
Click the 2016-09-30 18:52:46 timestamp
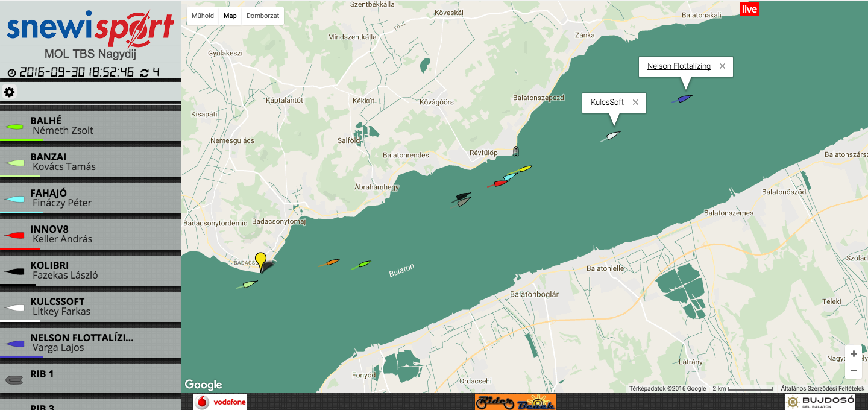click(x=77, y=72)
